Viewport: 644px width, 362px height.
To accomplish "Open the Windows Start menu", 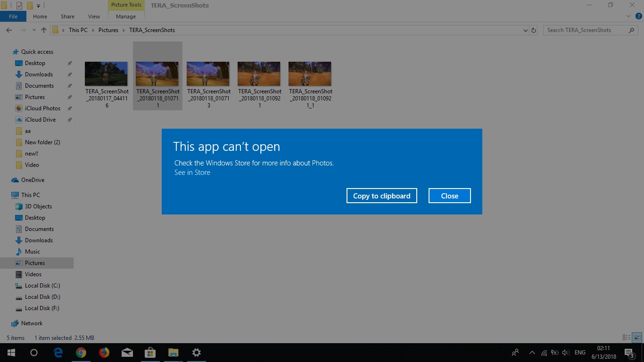I will pyautogui.click(x=11, y=353).
